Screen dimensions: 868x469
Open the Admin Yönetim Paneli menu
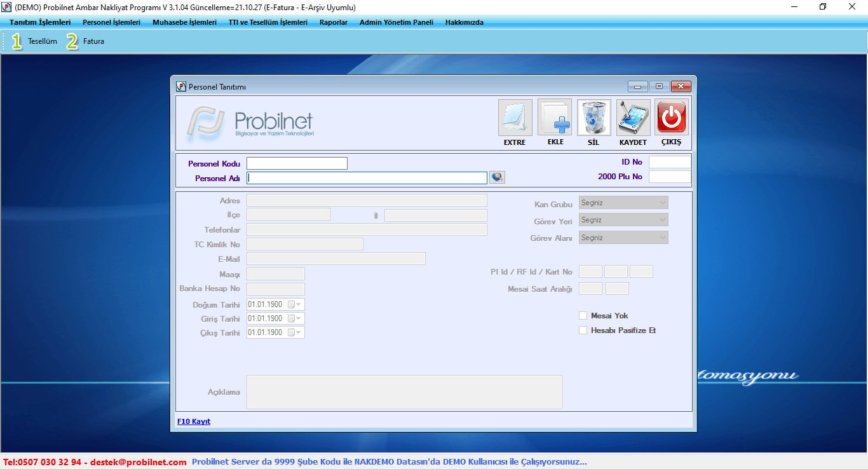pyautogui.click(x=396, y=22)
